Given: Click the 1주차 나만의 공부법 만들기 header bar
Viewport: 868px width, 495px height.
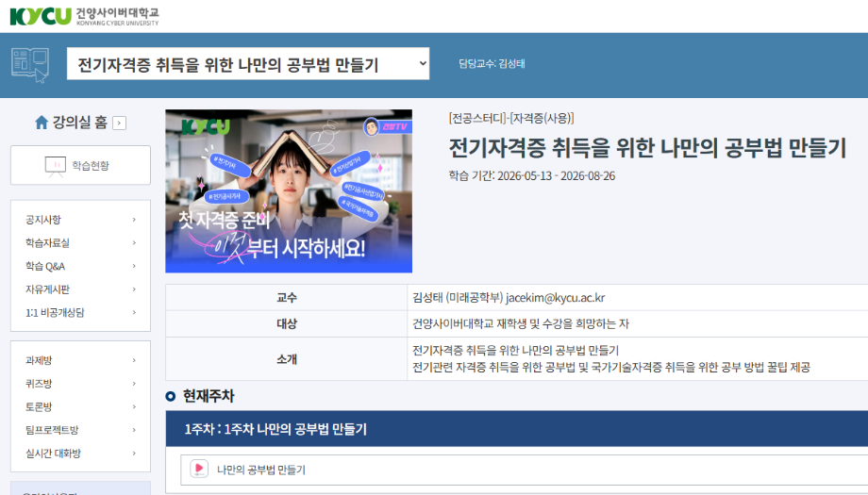Looking at the screenshot, I should pyautogui.click(x=516, y=429).
